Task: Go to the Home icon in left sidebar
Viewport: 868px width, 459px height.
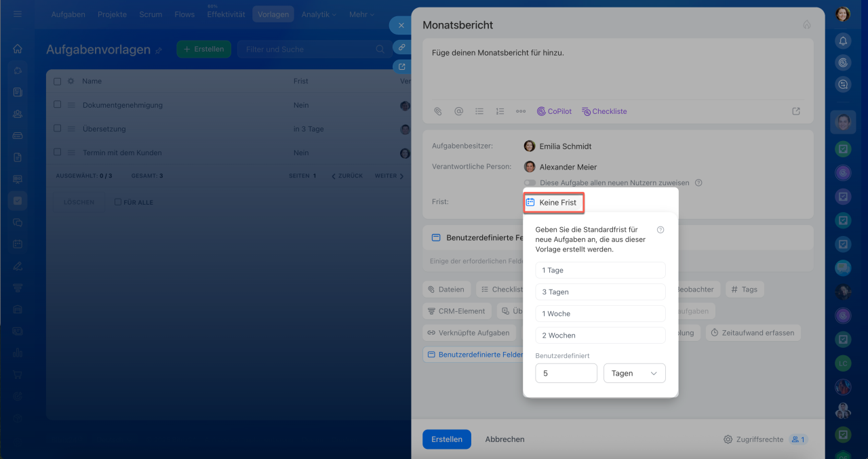Action: pyautogui.click(x=18, y=49)
